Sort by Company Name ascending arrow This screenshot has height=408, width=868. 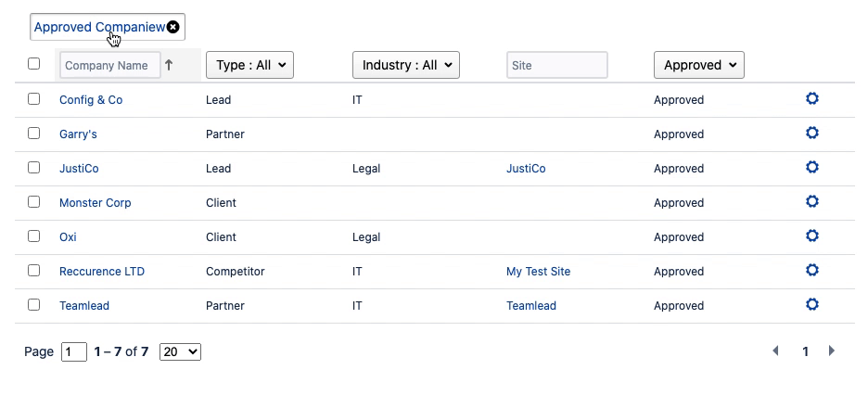(x=169, y=65)
